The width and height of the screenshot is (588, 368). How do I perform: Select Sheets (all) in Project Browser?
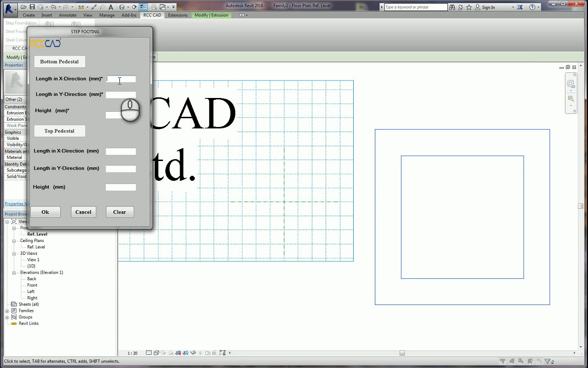point(28,305)
